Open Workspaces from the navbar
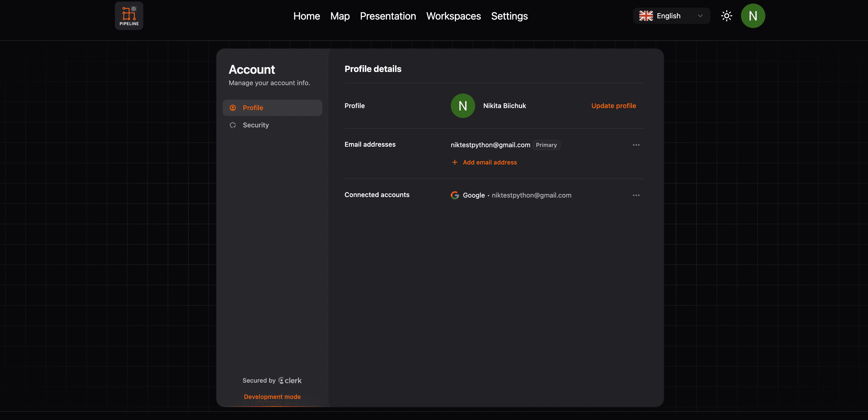This screenshot has height=420, width=868. (454, 16)
